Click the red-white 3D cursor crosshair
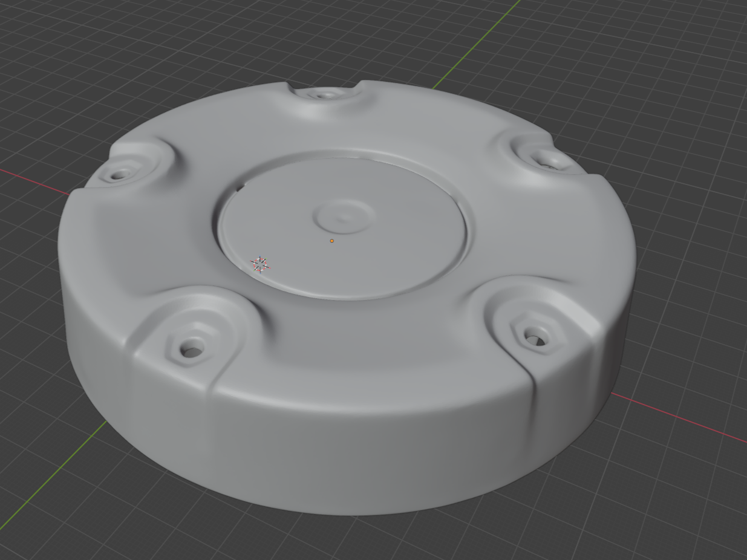 point(260,264)
